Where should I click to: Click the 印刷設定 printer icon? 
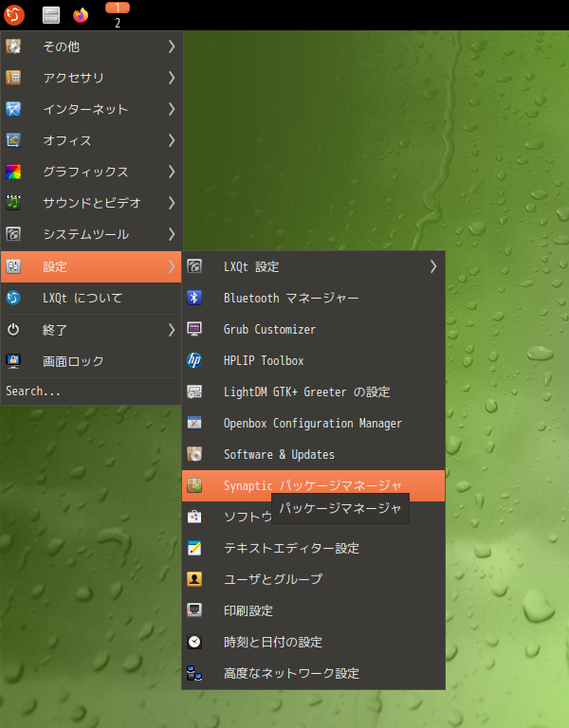[194, 610]
